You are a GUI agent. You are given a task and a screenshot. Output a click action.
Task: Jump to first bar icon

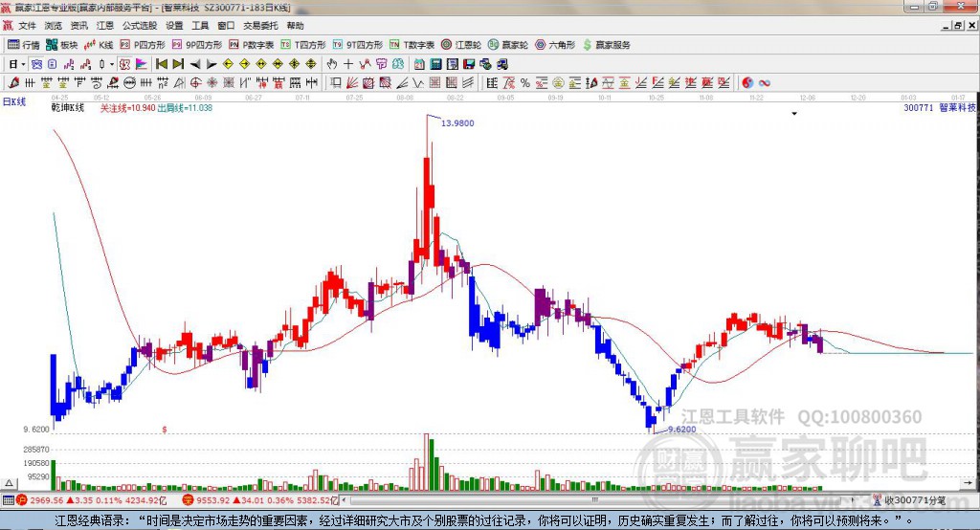coord(161,64)
